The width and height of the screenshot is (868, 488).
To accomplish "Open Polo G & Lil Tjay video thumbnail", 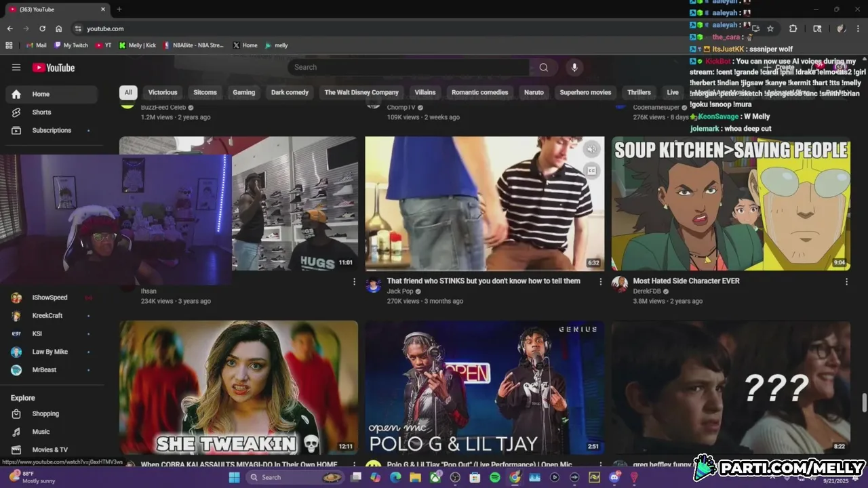I will click(485, 387).
